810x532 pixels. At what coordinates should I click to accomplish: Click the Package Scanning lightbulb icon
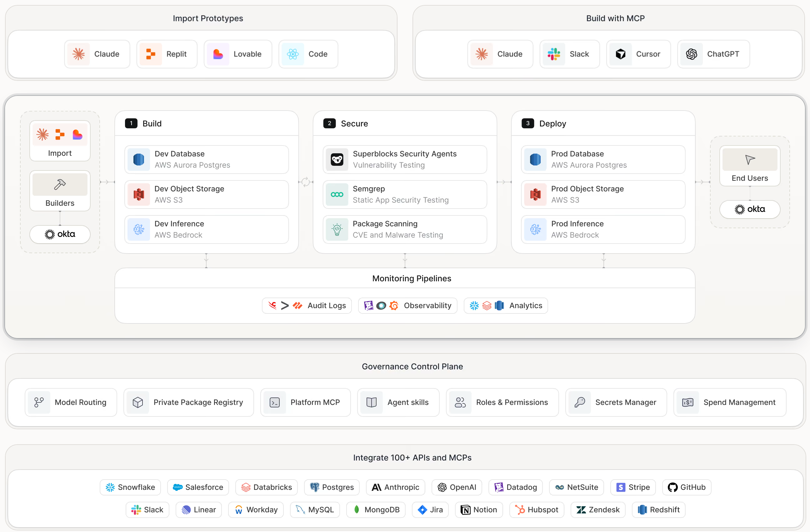[337, 229]
